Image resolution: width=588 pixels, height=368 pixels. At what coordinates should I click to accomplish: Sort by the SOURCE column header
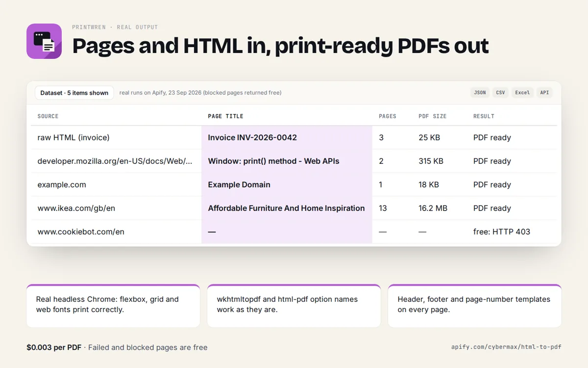[x=48, y=116]
